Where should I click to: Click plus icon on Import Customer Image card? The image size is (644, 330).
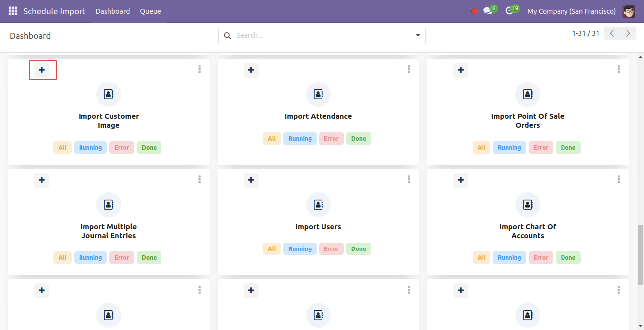point(42,70)
